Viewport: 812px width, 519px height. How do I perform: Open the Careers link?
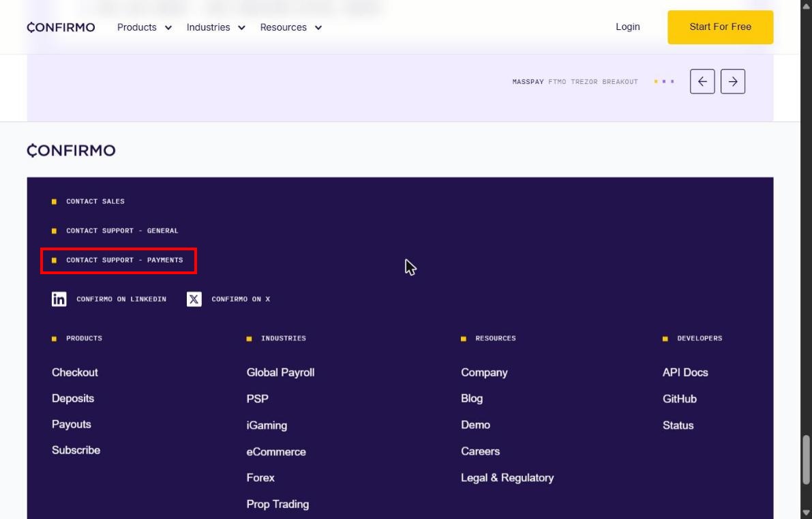coord(481,451)
